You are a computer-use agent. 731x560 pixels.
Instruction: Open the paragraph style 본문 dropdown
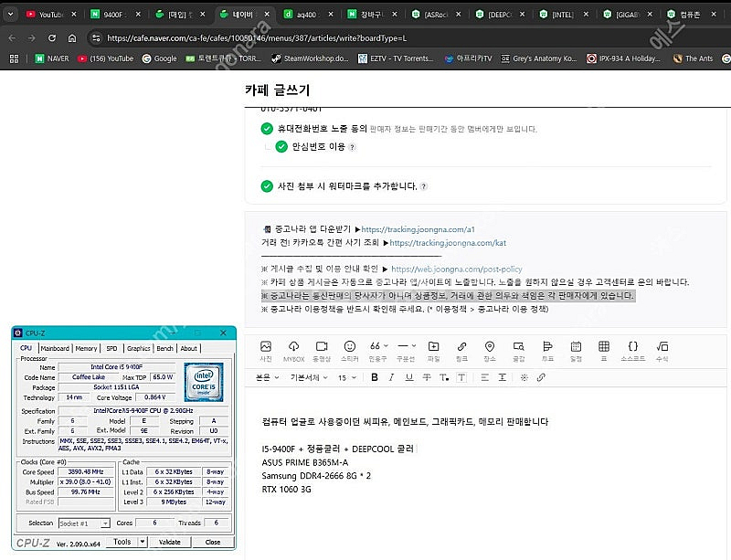267,377
